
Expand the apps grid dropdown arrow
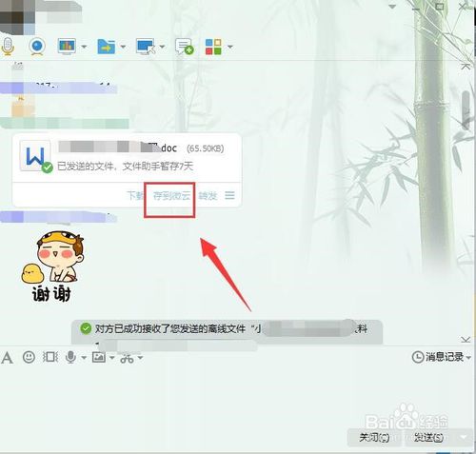(230, 47)
